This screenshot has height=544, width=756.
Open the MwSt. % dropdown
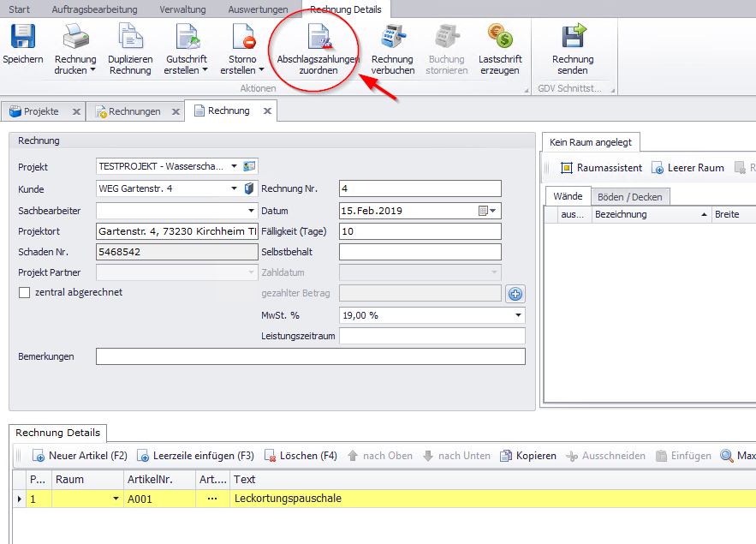tap(518, 315)
